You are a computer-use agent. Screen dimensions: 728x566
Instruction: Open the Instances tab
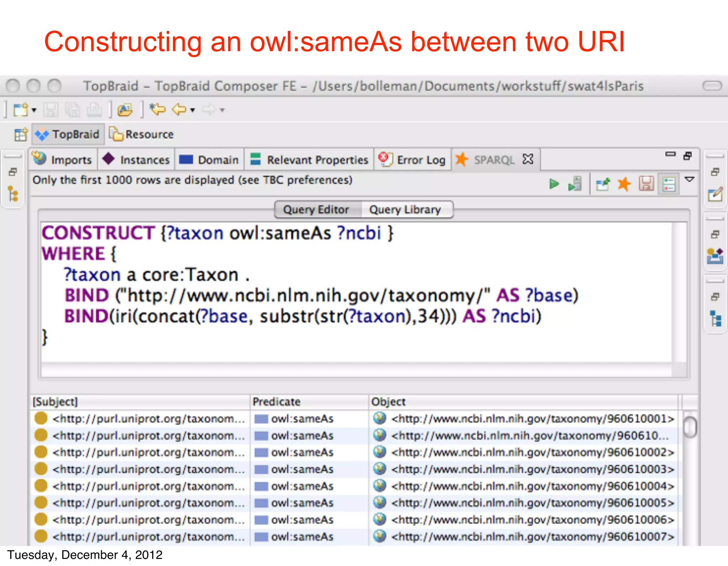click(x=136, y=160)
